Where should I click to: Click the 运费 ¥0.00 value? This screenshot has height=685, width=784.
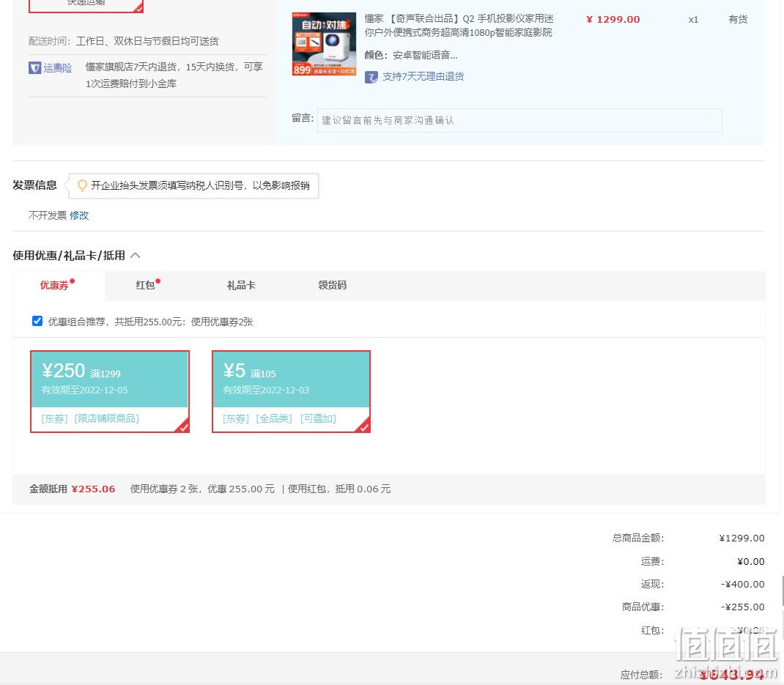coord(751,561)
